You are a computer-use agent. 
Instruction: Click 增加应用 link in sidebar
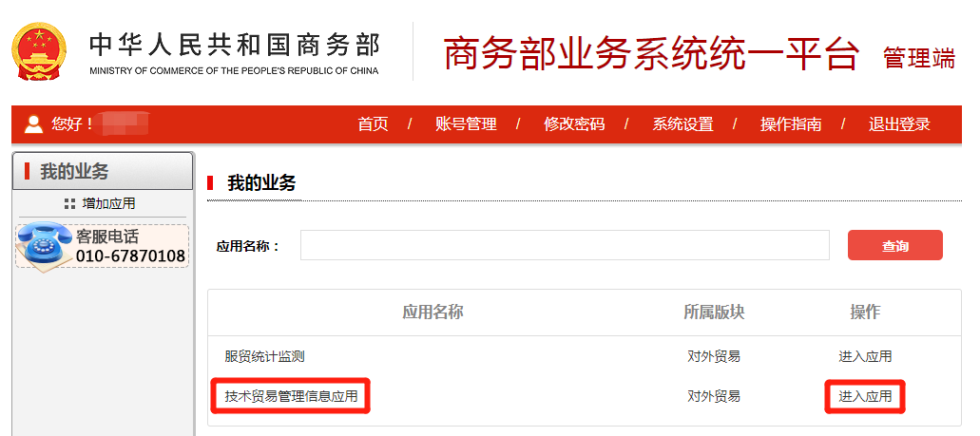coord(108,203)
